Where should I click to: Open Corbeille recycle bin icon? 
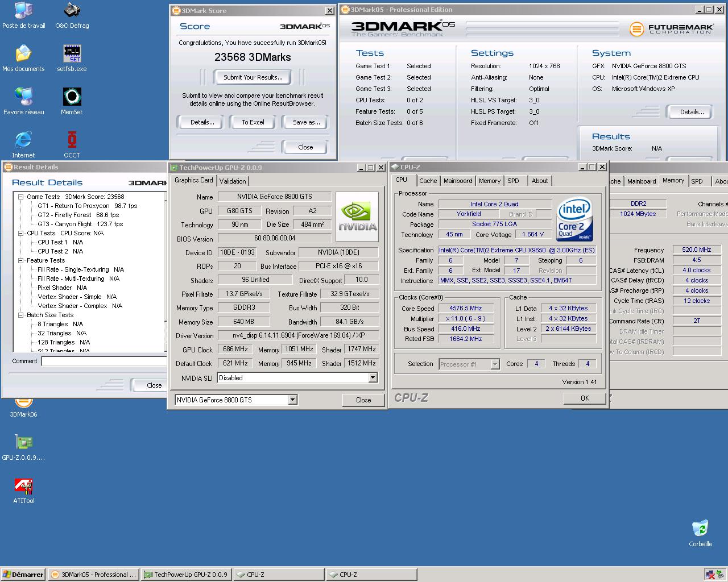(x=700, y=533)
